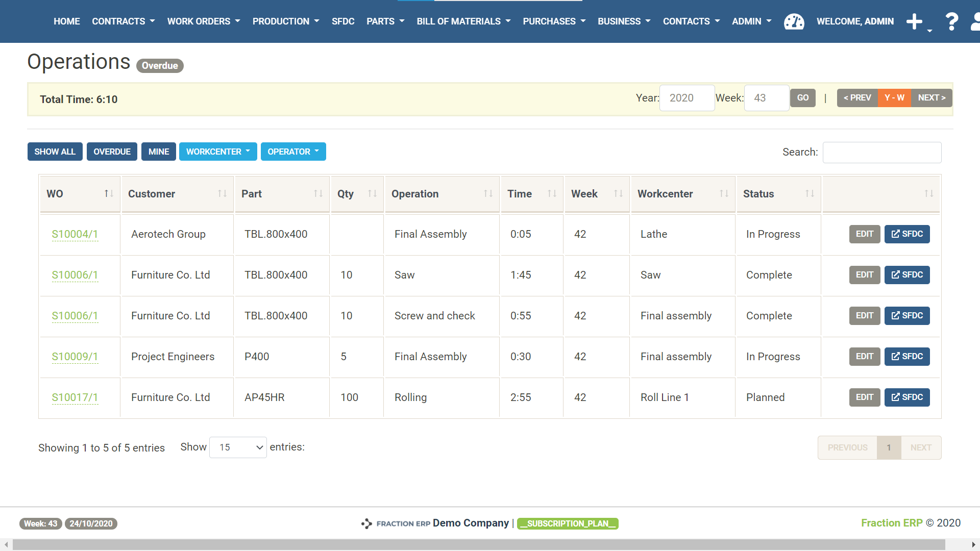
Task: Expand the Operator filter dropdown
Action: click(x=293, y=152)
